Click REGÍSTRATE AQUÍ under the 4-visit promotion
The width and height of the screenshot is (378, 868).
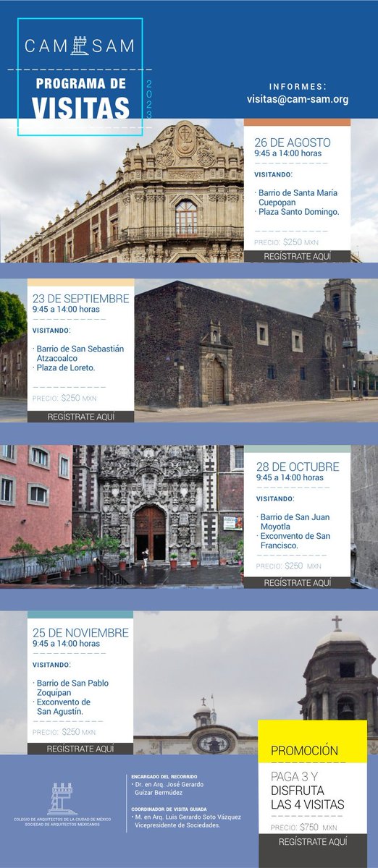click(313, 842)
